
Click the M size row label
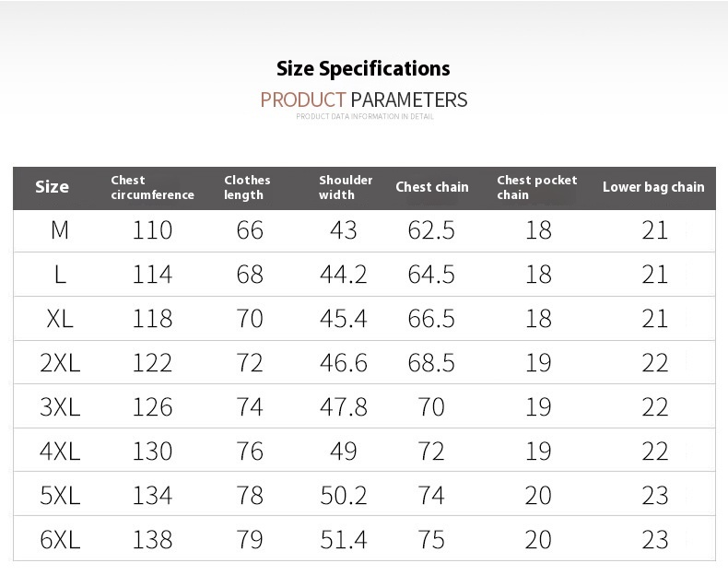click(60, 230)
